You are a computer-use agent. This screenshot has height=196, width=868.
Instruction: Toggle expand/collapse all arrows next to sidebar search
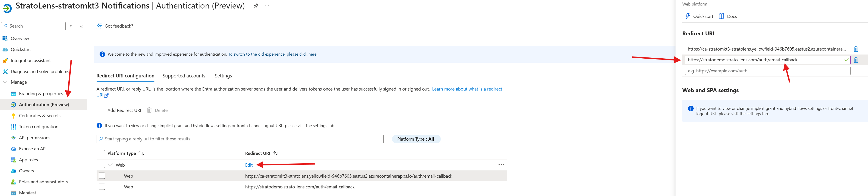(71, 26)
